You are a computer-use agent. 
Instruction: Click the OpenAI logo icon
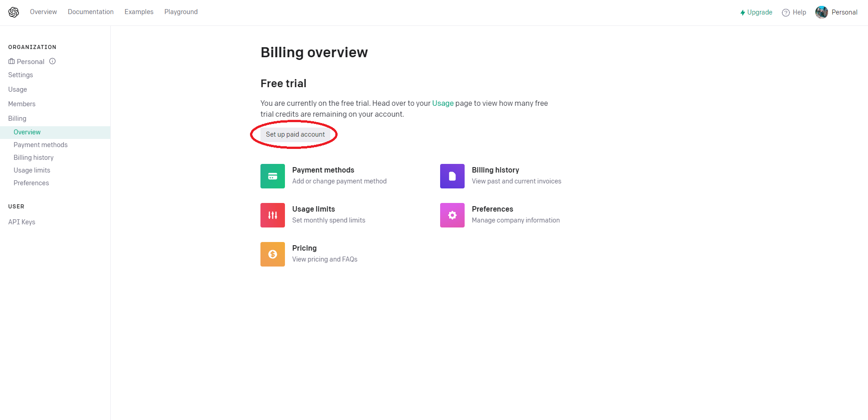[14, 12]
